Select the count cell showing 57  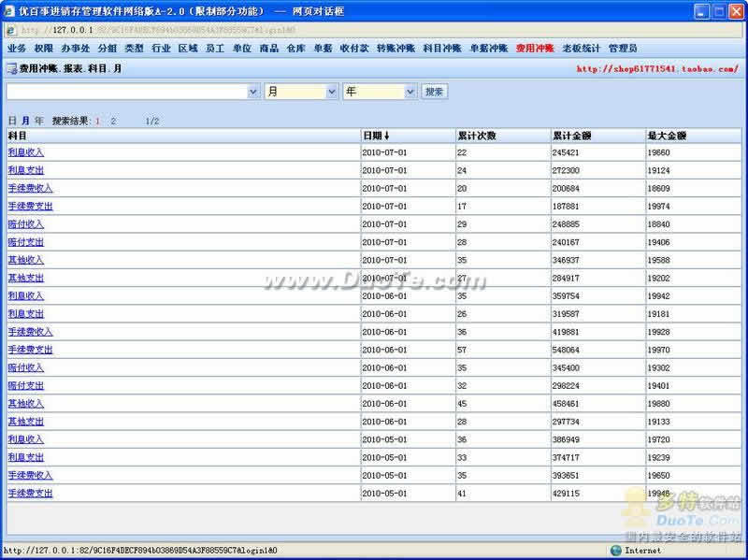pos(503,351)
